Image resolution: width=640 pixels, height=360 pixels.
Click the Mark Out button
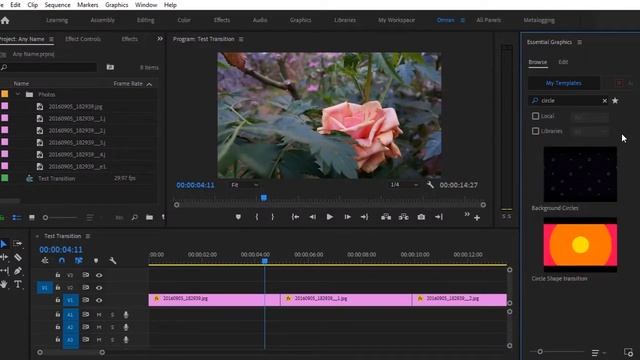pyautogui.click(x=273, y=217)
